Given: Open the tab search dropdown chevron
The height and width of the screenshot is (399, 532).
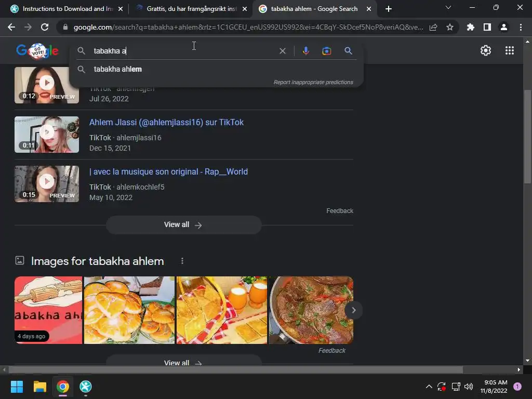Looking at the screenshot, I should tap(448, 7).
